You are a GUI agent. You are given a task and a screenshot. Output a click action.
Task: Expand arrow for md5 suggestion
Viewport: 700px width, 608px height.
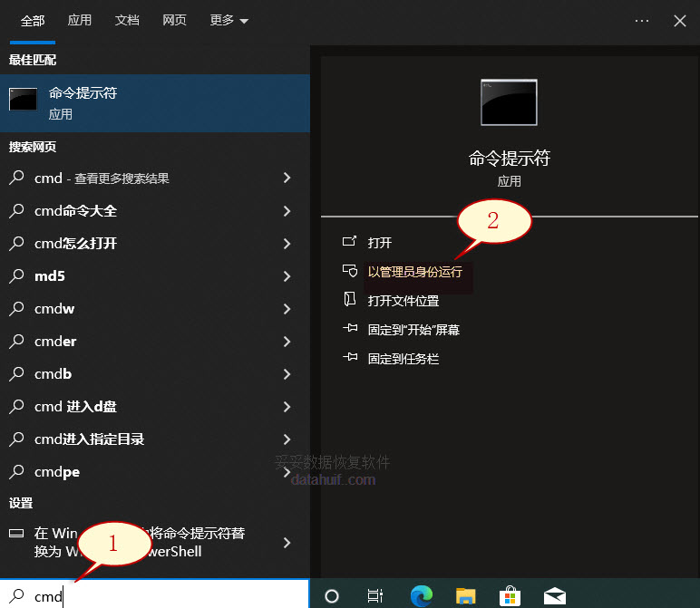point(287,275)
